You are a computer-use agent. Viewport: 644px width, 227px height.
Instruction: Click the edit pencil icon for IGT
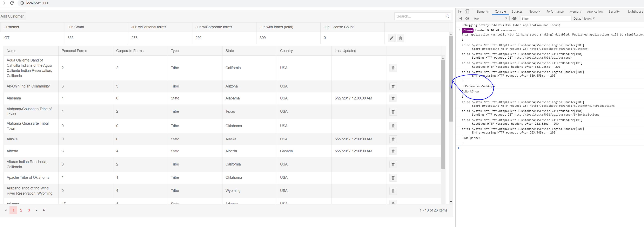coord(391,38)
